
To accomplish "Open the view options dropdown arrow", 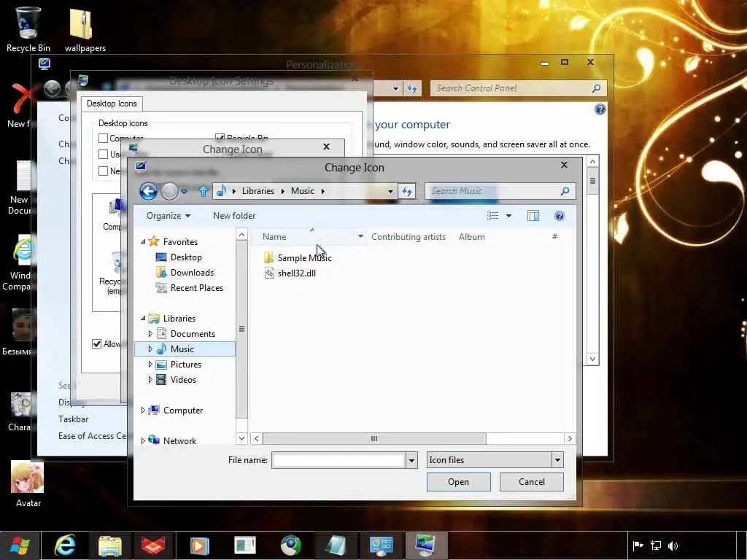I will tap(508, 216).
